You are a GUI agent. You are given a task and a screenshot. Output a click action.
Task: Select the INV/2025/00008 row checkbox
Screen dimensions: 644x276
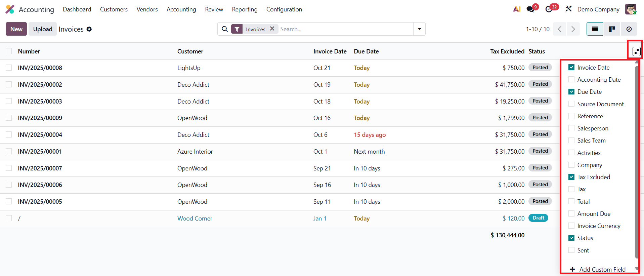tap(9, 68)
